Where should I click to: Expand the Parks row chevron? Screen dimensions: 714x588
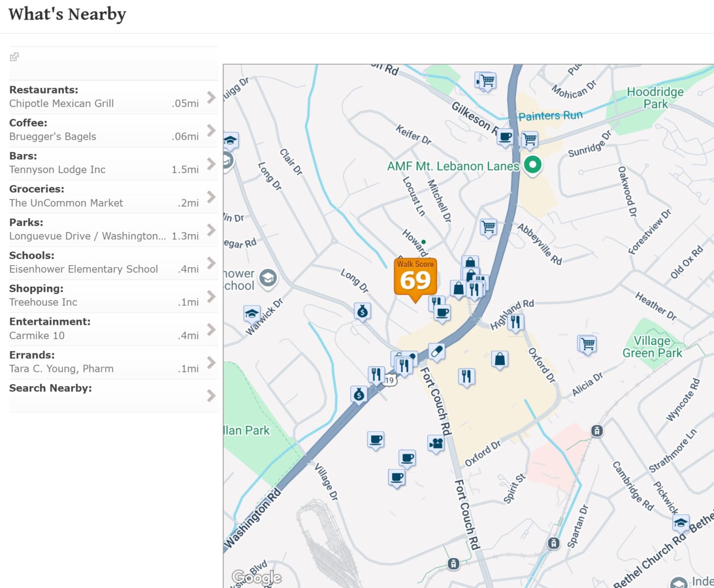[211, 230]
